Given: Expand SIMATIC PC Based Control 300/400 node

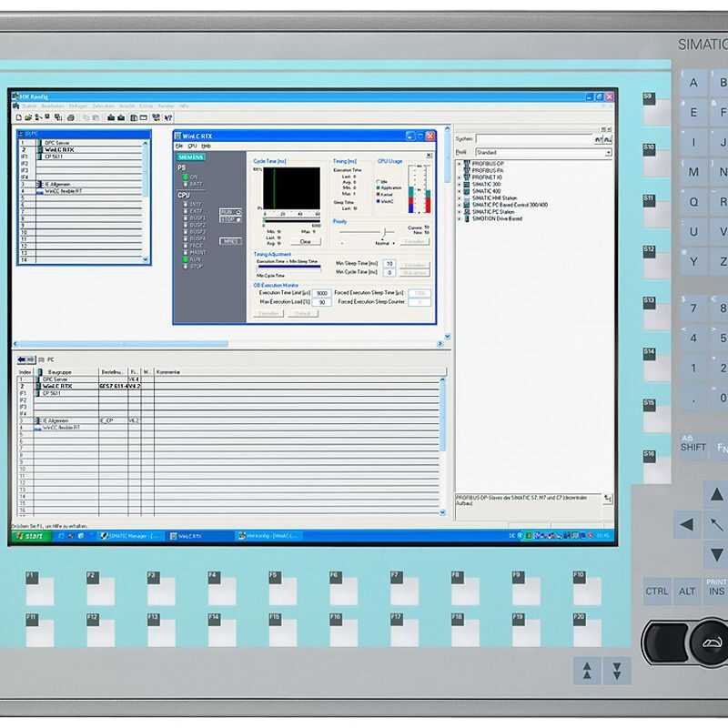Looking at the screenshot, I should click(x=459, y=205).
